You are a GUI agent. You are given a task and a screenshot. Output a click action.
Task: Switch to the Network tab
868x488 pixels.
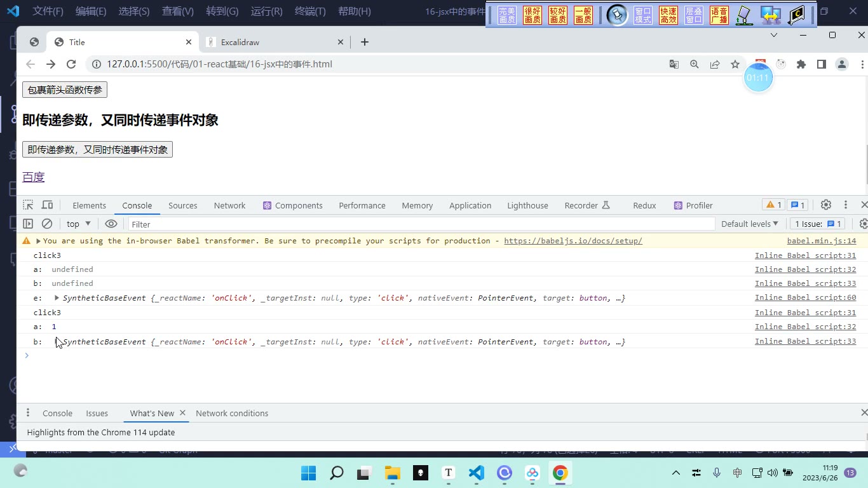pyautogui.click(x=229, y=205)
